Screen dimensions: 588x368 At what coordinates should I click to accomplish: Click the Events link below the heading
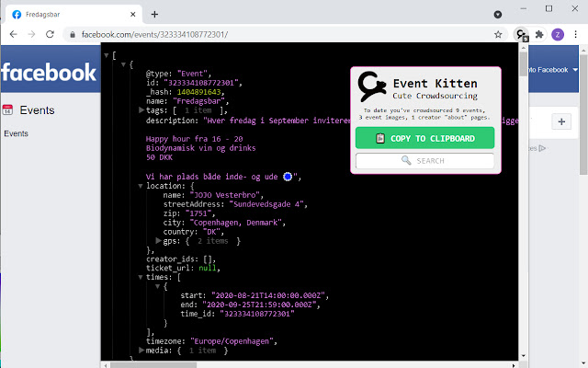tap(16, 133)
